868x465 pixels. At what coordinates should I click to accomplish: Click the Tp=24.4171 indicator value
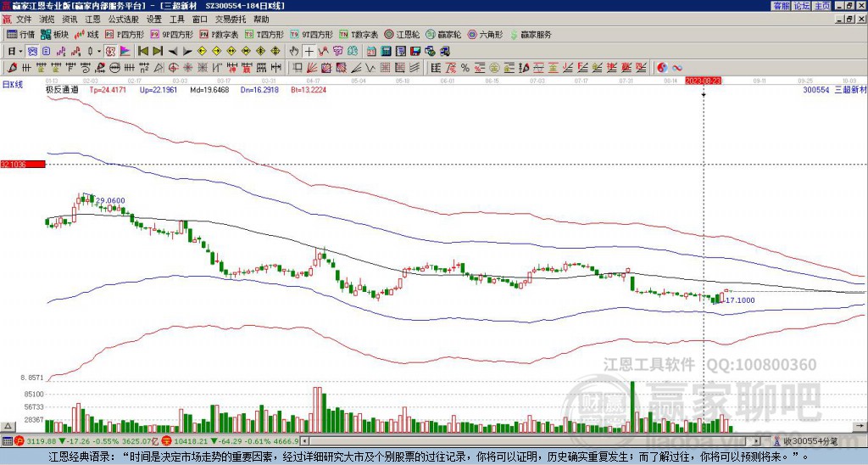(108, 89)
